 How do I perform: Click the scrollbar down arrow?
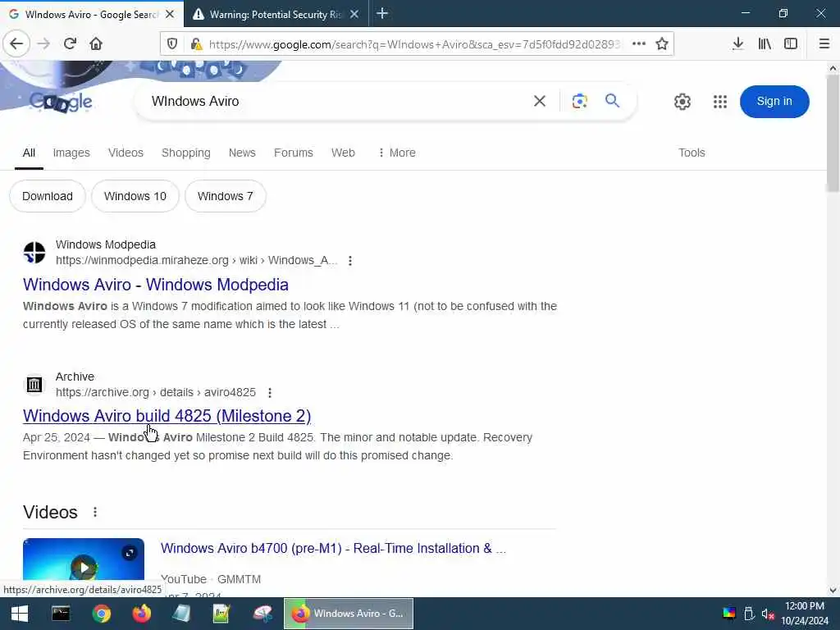(x=833, y=591)
